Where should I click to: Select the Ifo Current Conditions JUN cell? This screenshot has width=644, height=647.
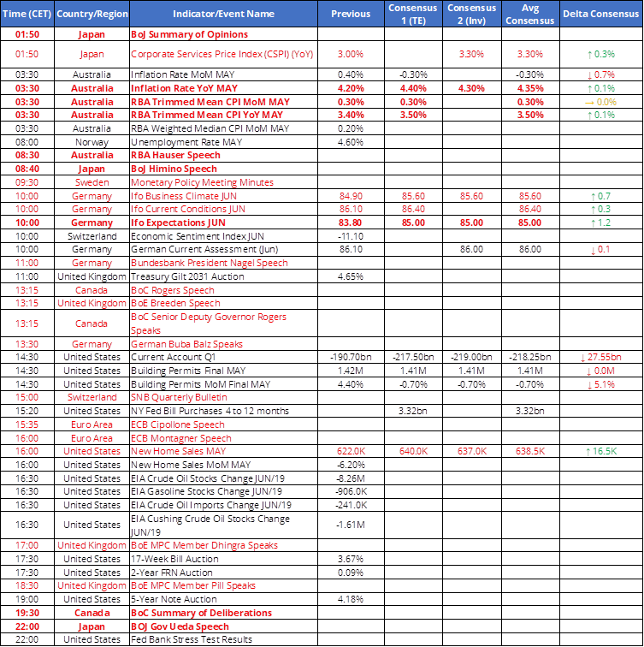pyautogui.click(x=223, y=209)
